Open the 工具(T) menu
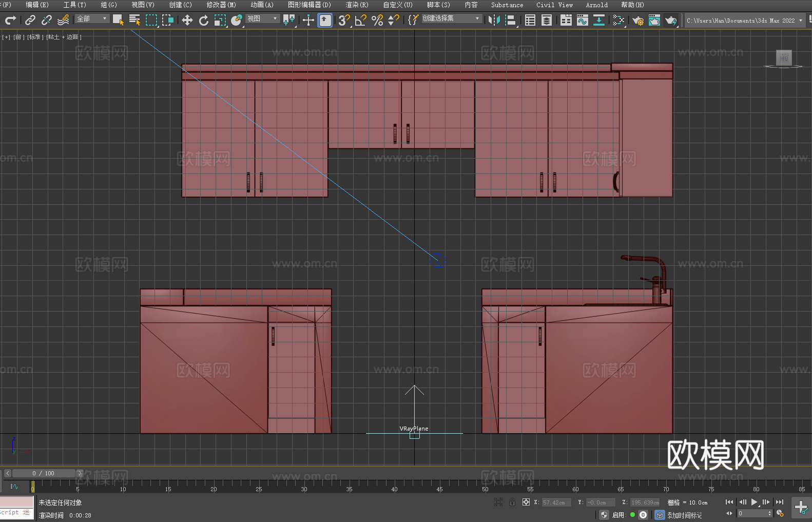Viewport: 812px width, 522px height. pos(75,5)
